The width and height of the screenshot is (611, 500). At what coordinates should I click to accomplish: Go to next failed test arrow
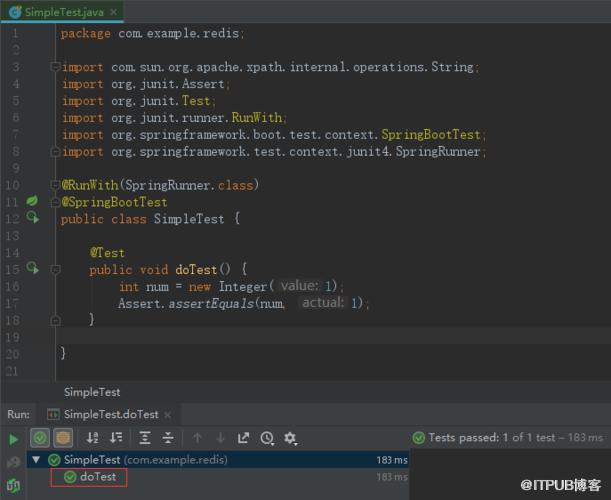coord(220,438)
